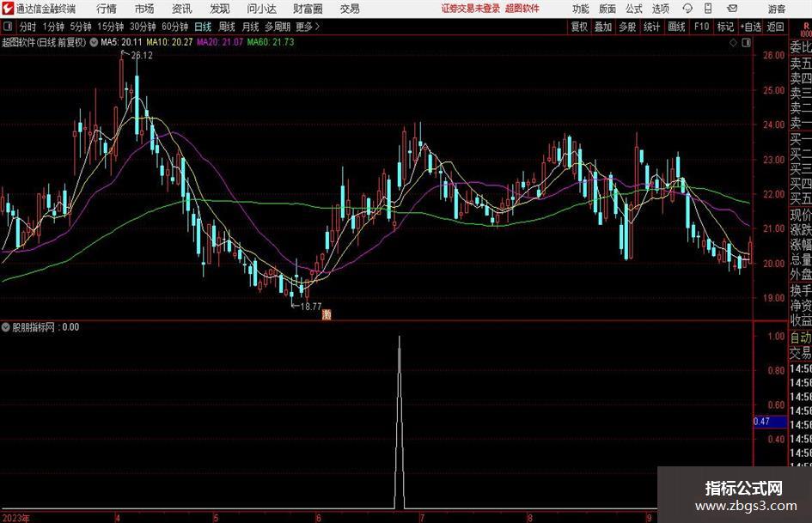The height and width of the screenshot is (523, 812).
Task: Click the 超图软件(日线 前复权) chart title
Action: coord(44,42)
